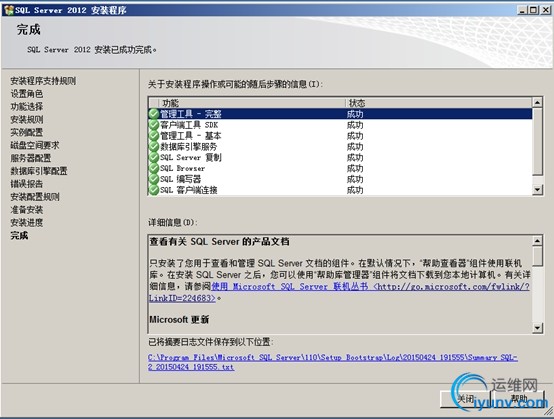This screenshot has width=554, height=419.
Task: Click the 错误报告 step
Action: pyautogui.click(x=27, y=184)
